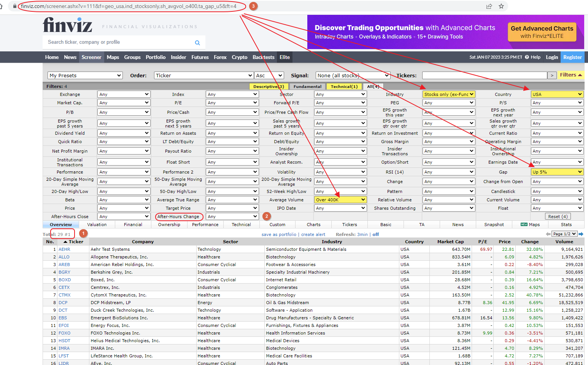The height and width of the screenshot is (365, 588).
Task: Open the Gap filter set to Up 5%
Action: click(x=557, y=172)
